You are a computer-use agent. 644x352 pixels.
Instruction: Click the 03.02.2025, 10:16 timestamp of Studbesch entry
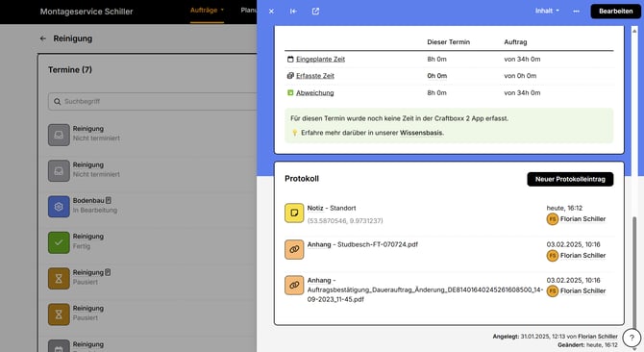[x=573, y=244]
